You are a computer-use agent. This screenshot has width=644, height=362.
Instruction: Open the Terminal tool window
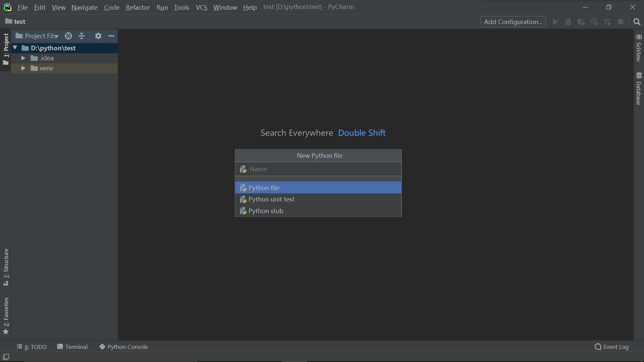coord(72,347)
